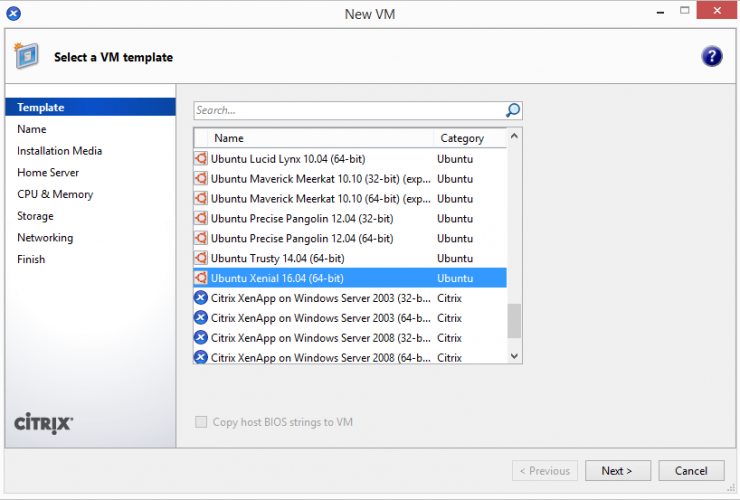The height and width of the screenshot is (500, 740).
Task: Click the Ubuntu Precise Pangolin 32-bit icon
Action: click(201, 218)
